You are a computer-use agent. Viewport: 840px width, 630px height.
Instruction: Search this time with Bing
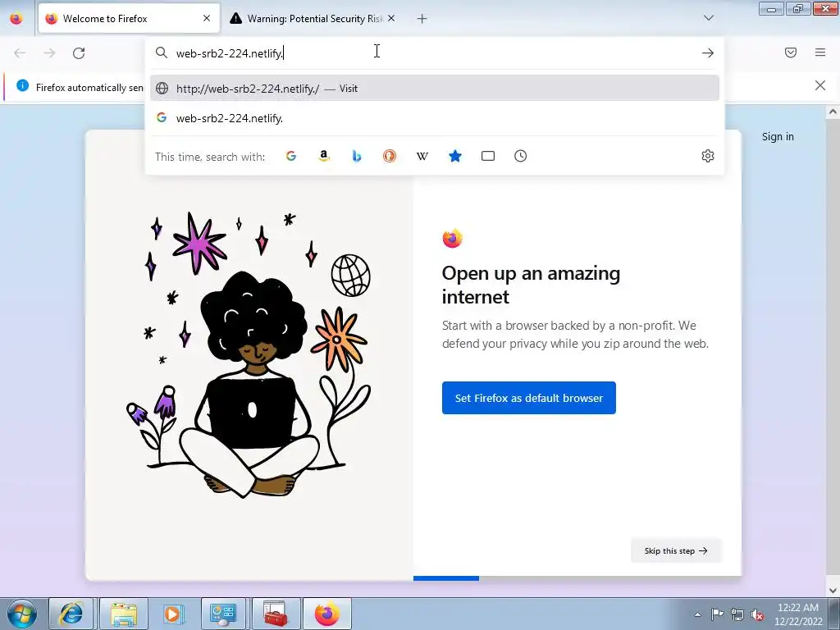tap(357, 156)
